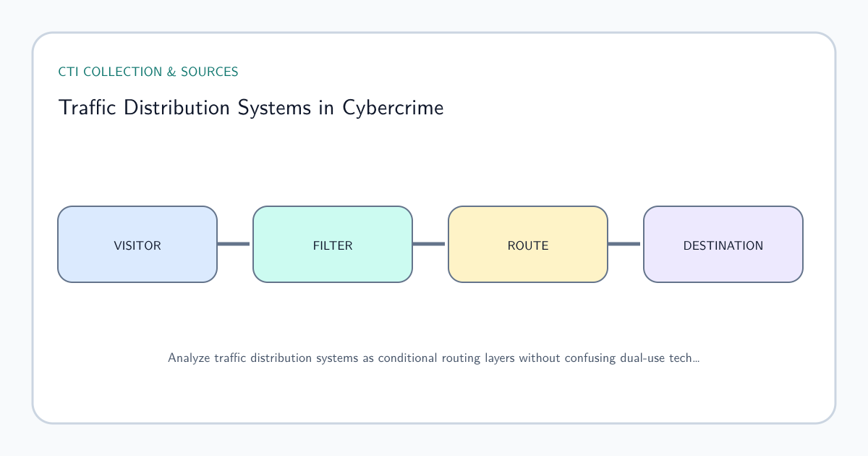Select connector joining ROUTE and DESTINATION
Screen dimensions: 868x456
pyautogui.click(x=624, y=244)
